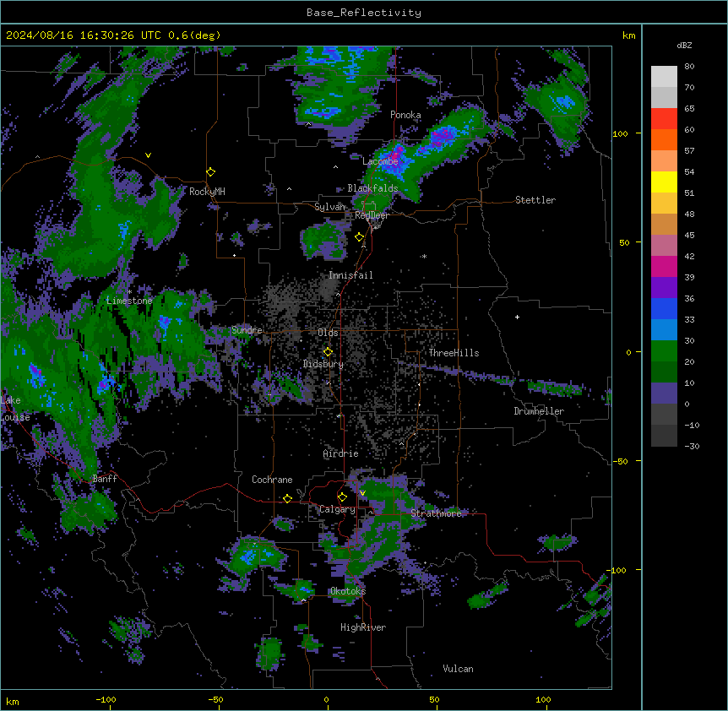Click the yellow V marker northwest of RockyMH

[x=148, y=155]
